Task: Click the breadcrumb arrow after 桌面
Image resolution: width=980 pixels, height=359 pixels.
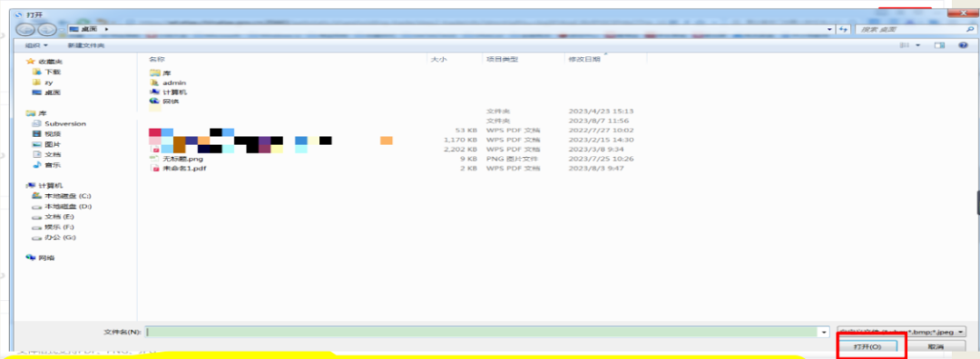Action: (x=107, y=29)
